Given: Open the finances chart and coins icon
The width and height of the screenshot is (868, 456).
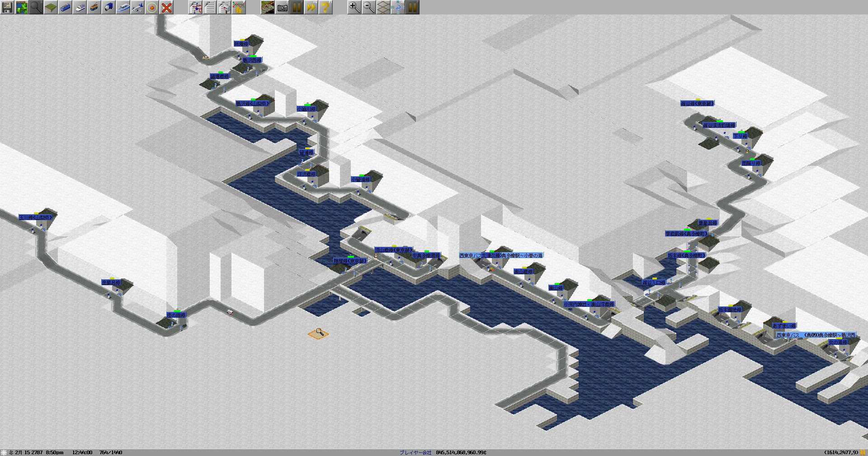Looking at the screenshot, I should coord(239,7).
